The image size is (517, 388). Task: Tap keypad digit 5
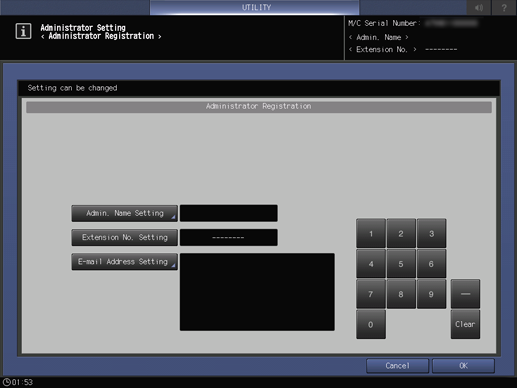pos(401,264)
